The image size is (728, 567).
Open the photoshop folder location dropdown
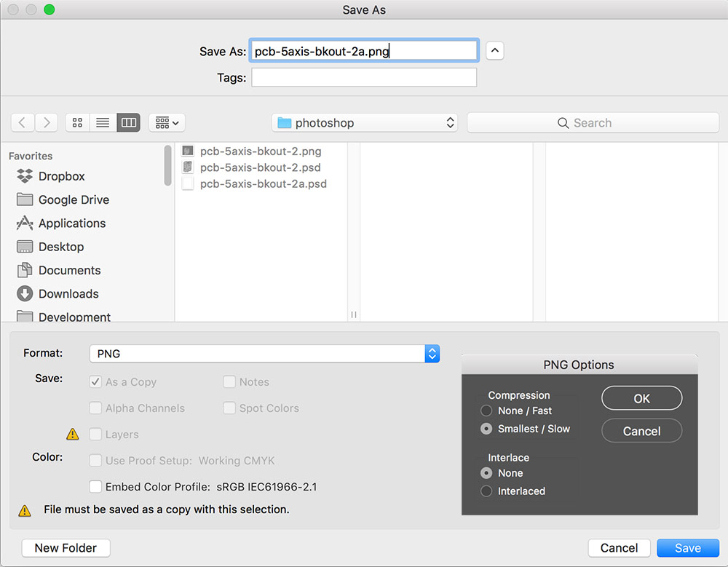click(x=364, y=122)
